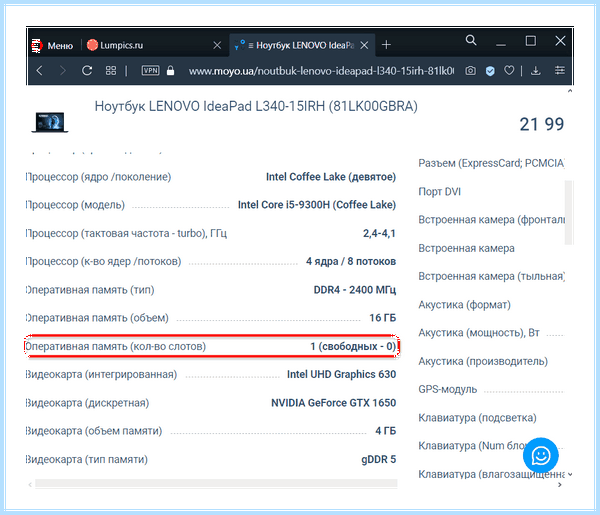This screenshot has height=515, width=600.
Task: Click the value Intel UHD Graphics 630
Action: click(341, 374)
